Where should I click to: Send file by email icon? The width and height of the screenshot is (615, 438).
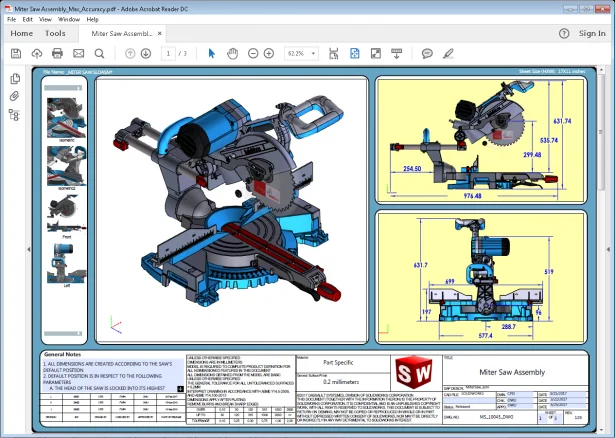[x=78, y=53]
